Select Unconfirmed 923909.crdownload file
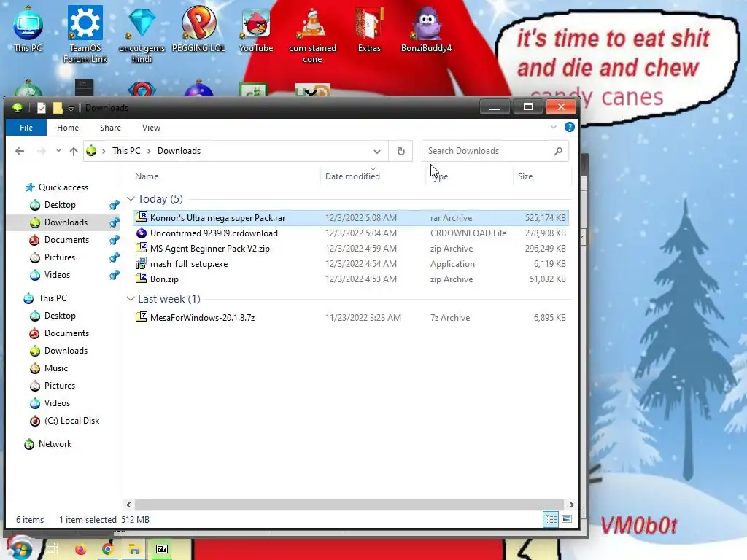 351,233
